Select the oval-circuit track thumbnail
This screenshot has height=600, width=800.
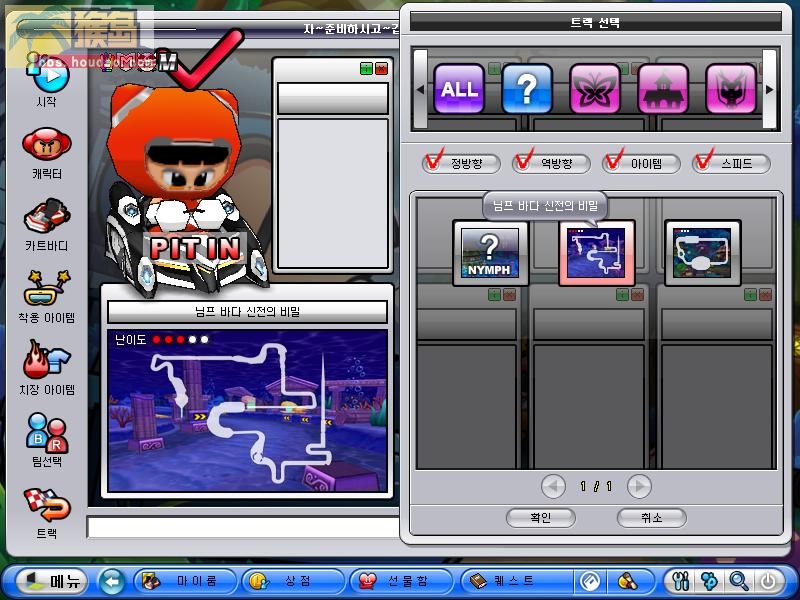pyautogui.click(x=703, y=253)
